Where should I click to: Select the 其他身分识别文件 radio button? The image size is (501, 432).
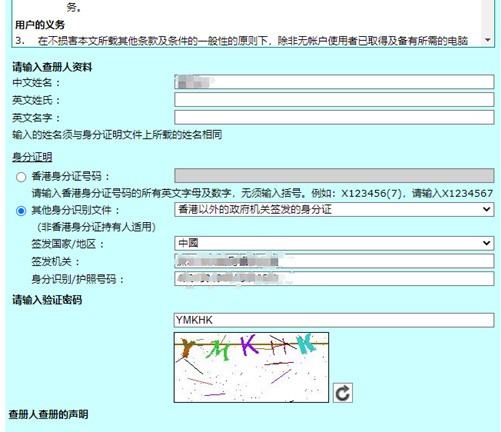click(21, 211)
